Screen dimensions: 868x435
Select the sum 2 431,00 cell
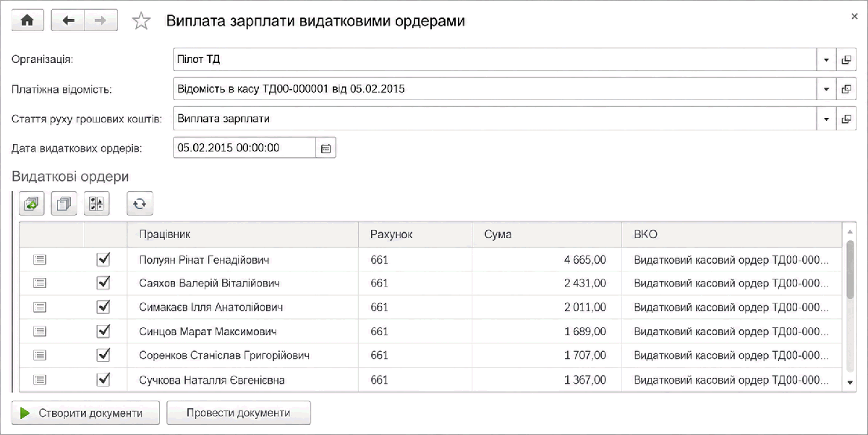[548, 284]
